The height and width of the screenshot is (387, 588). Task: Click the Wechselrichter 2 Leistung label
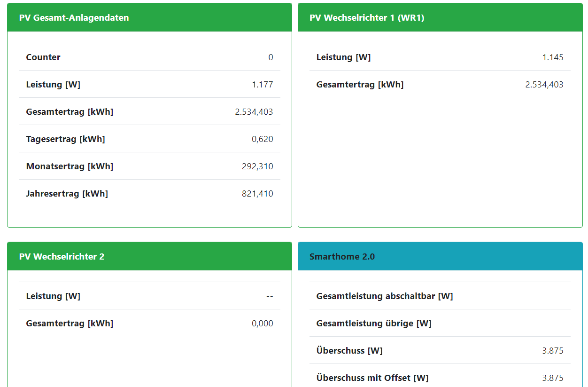pyautogui.click(x=53, y=296)
